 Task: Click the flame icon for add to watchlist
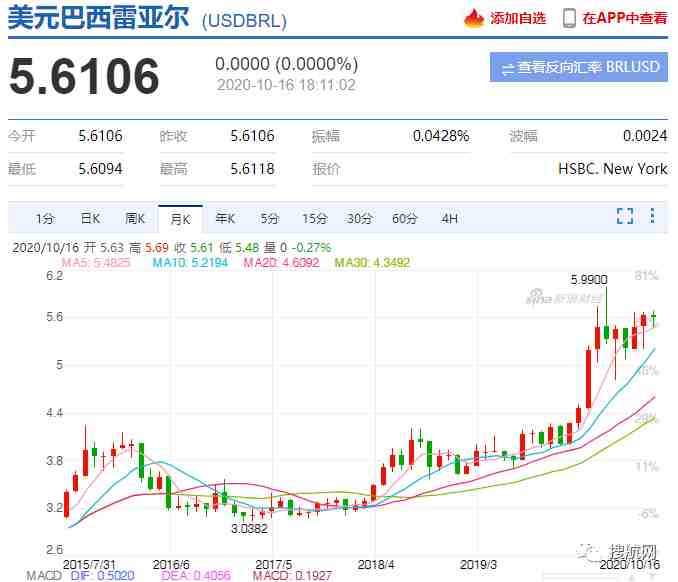(x=474, y=19)
